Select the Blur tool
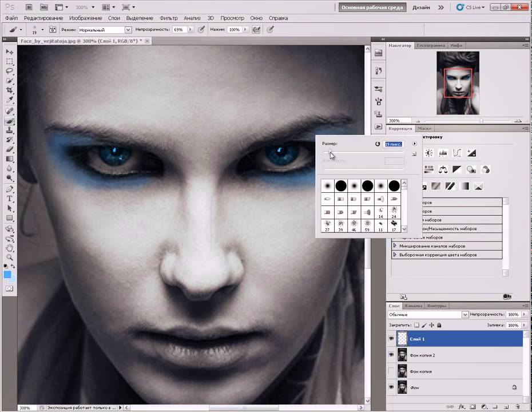 click(10, 169)
